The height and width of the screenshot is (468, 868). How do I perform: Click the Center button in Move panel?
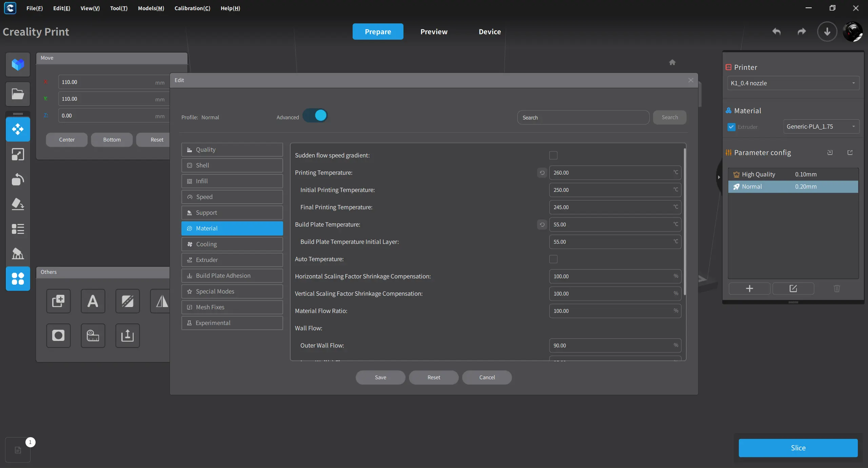tap(67, 140)
